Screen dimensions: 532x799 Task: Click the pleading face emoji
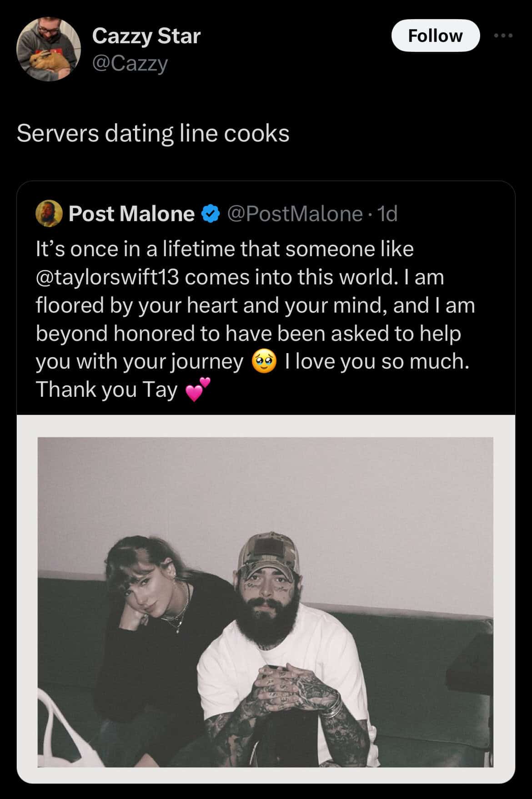coord(264,362)
